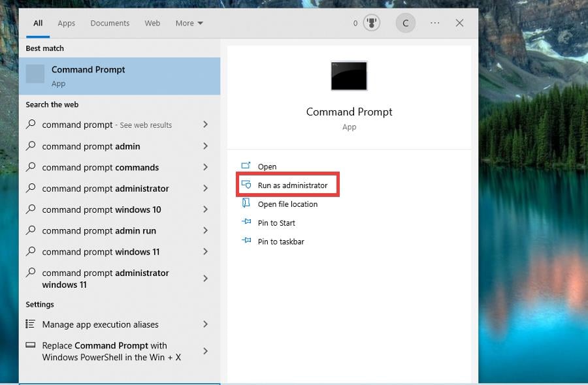This screenshot has height=385, width=588.
Task: Click the Command Prompt icon in Best match
Action: (x=35, y=73)
